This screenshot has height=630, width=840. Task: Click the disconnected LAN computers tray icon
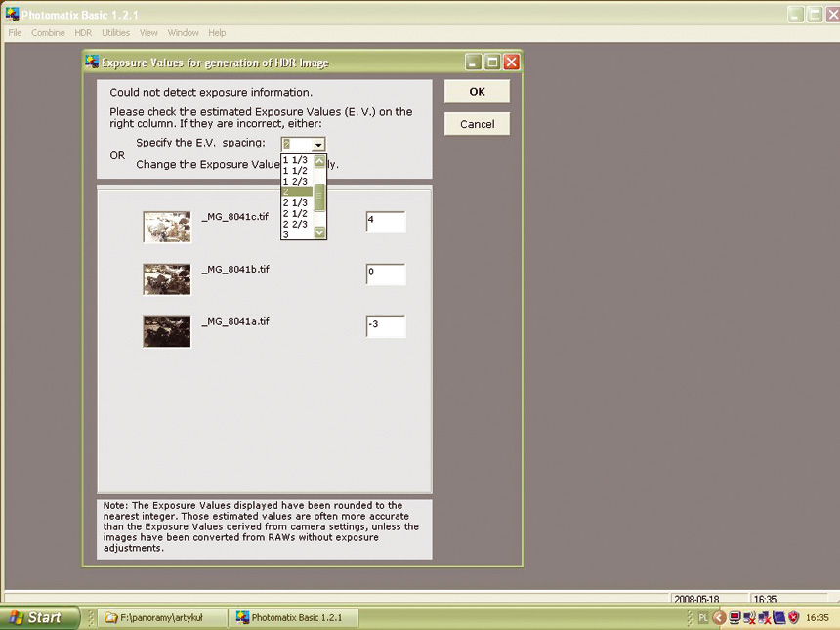tap(764, 617)
